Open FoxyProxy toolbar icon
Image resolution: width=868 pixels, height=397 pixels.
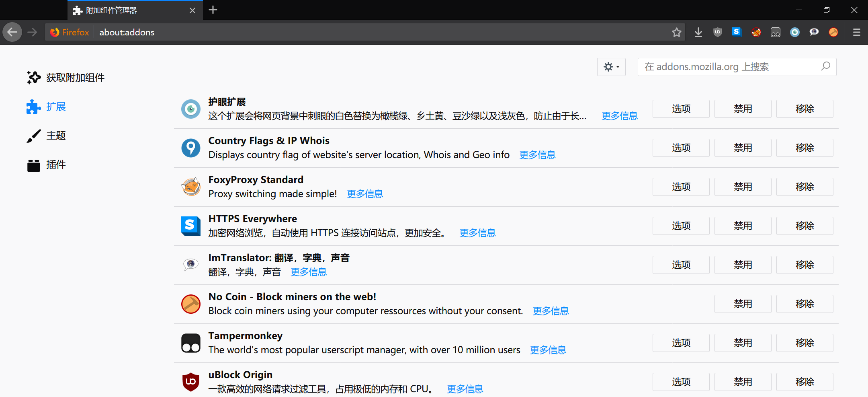756,32
